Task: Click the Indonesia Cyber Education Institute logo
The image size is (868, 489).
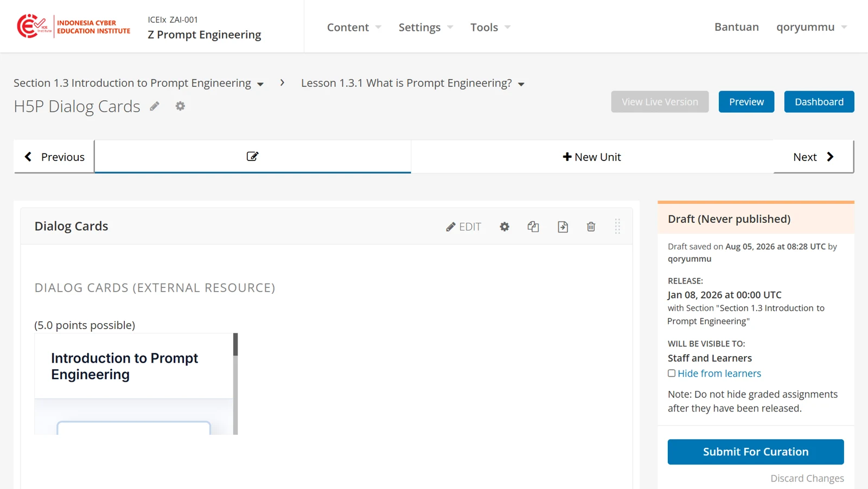Action: point(74,26)
